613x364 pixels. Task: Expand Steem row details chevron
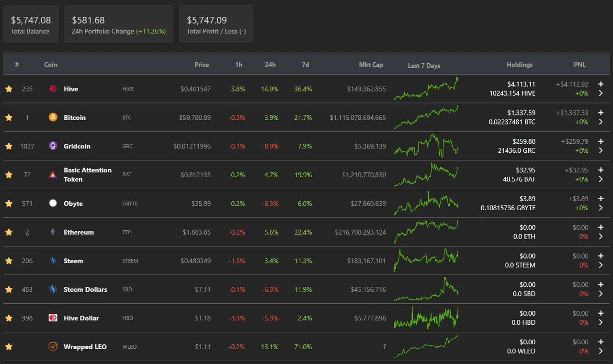click(601, 265)
